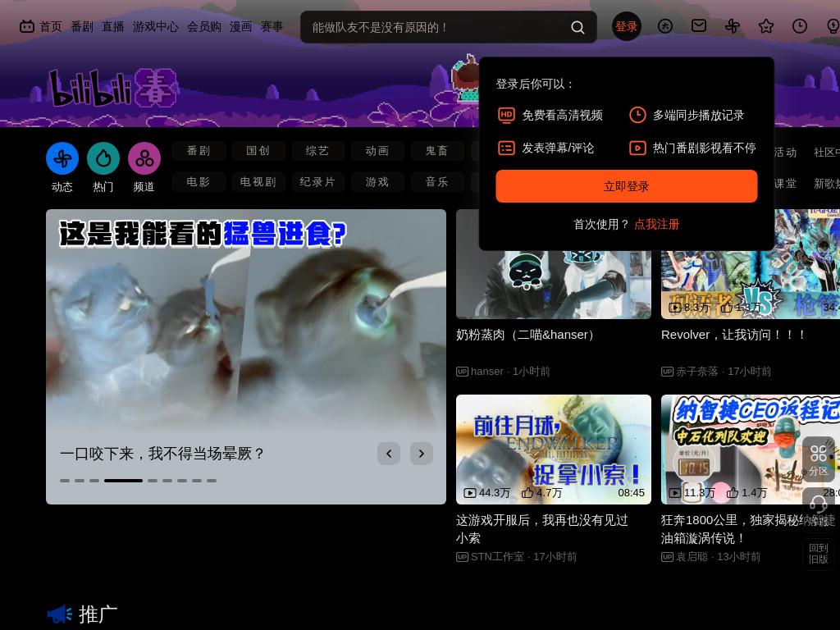
Task: Select 会员购 in the top navigation
Action: click(x=204, y=27)
